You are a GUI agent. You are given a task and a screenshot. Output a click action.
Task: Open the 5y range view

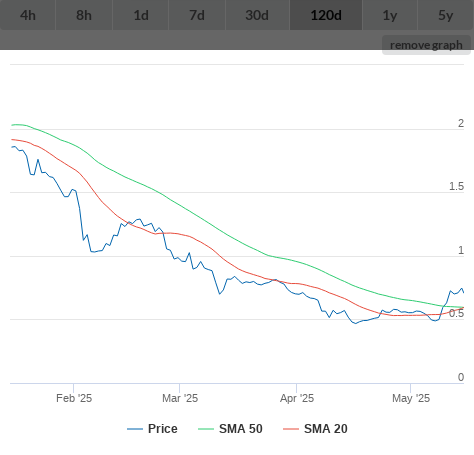coord(446,15)
